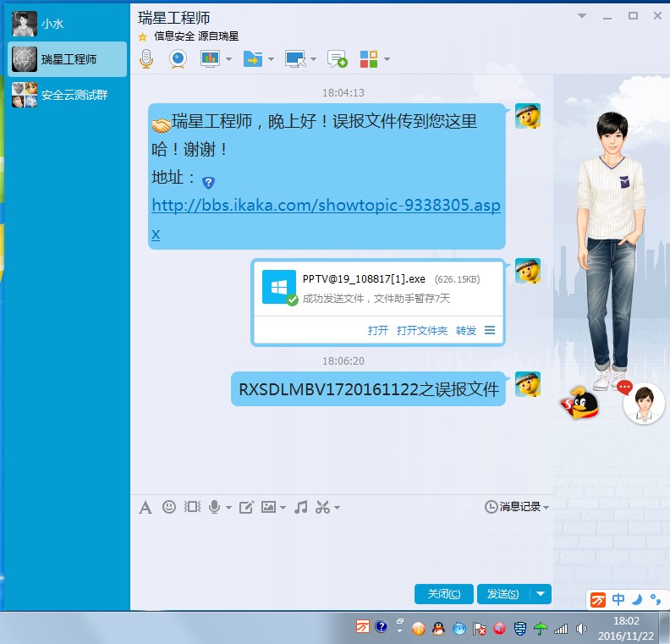Click the send file folder icon
This screenshot has height=644, width=670.
253,59
